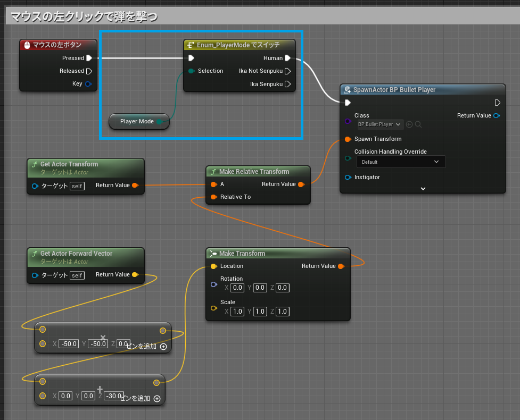The width and height of the screenshot is (520, 420).
Task: Click Make Relative Transform A pin
Action: pyautogui.click(x=214, y=184)
